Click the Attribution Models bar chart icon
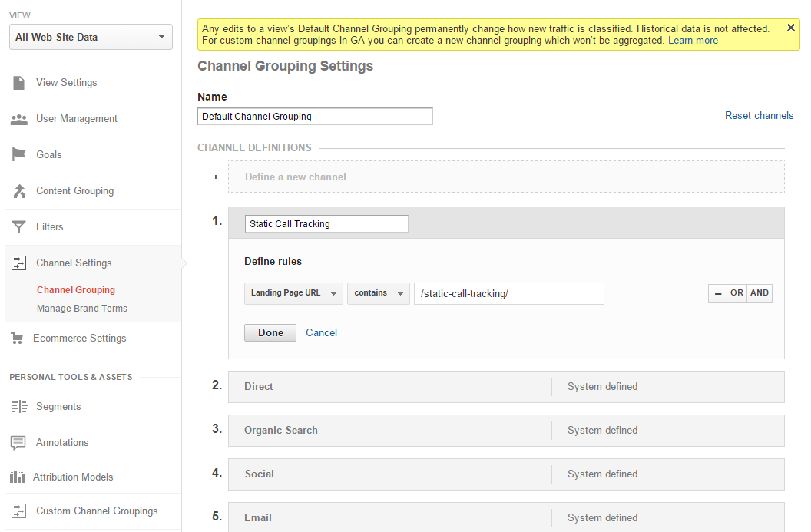 pos(18,477)
